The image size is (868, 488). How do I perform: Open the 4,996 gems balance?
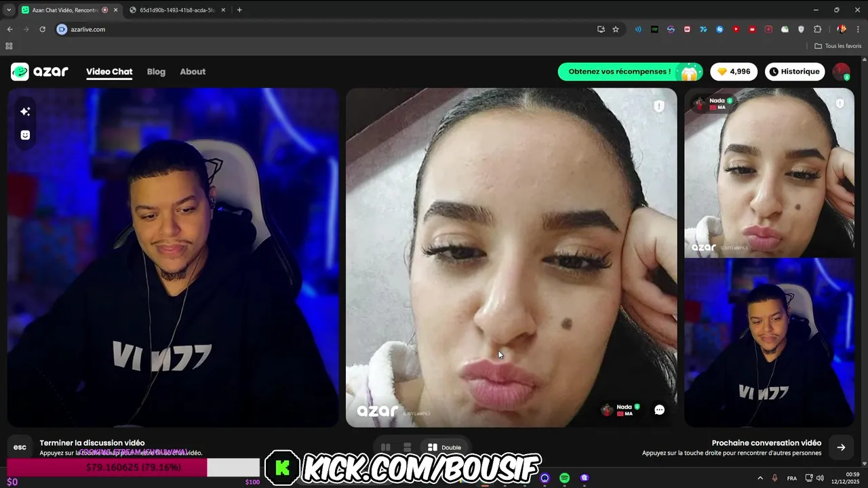coord(734,71)
